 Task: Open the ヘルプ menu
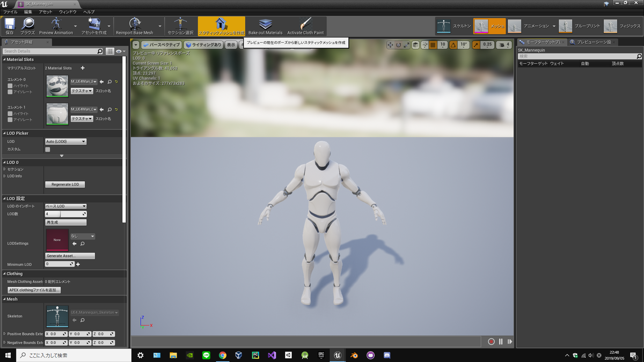click(x=89, y=11)
